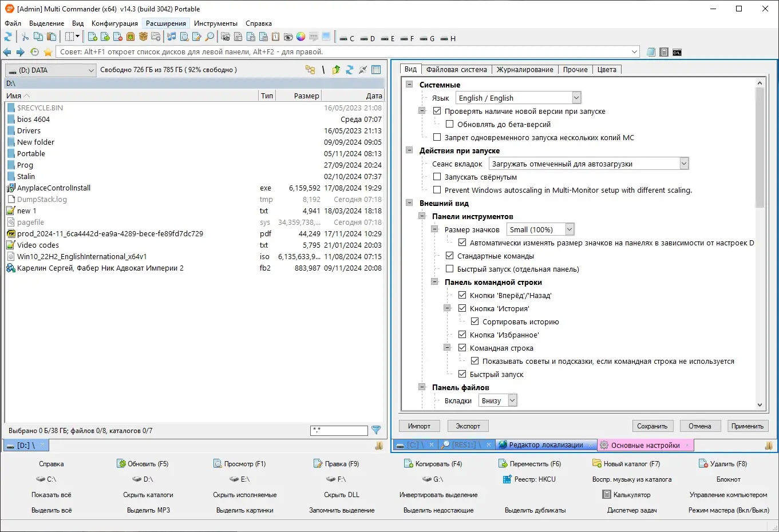This screenshot has width=779, height=532.
Task: Click the file search magnifier icon
Action: (x=209, y=37)
